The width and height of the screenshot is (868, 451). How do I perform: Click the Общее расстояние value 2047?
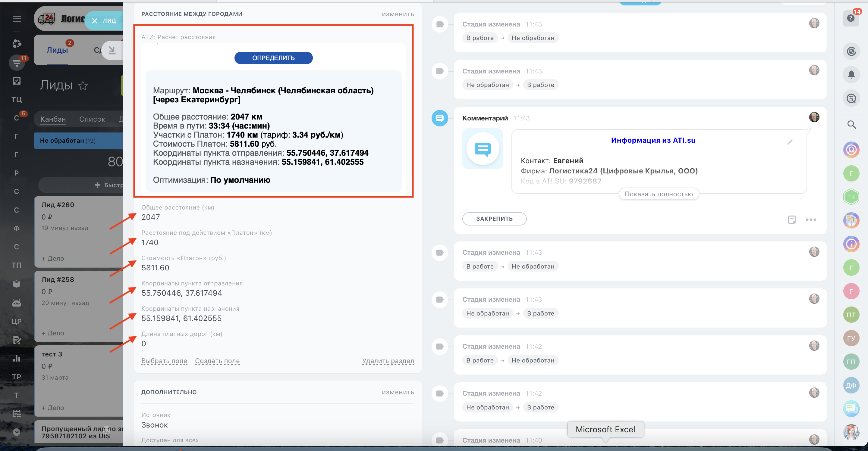tap(151, 217)
